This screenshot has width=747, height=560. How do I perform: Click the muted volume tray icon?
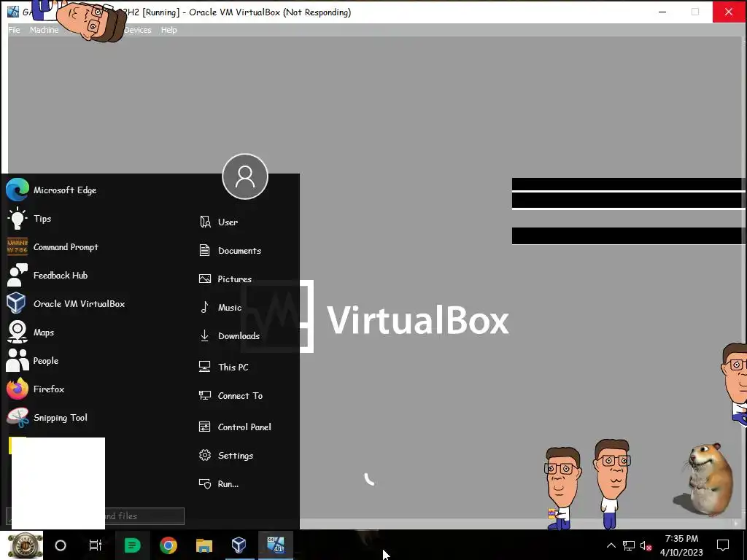pos(646,545)
